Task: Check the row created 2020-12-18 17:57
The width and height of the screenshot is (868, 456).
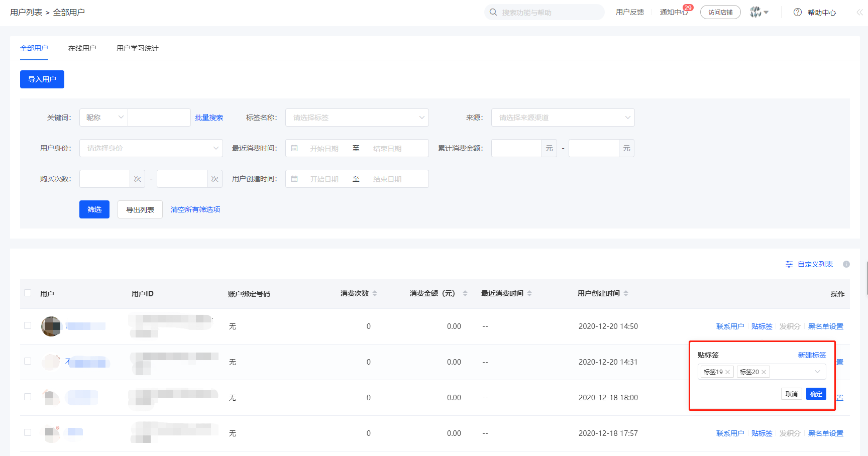Action: 28,432
